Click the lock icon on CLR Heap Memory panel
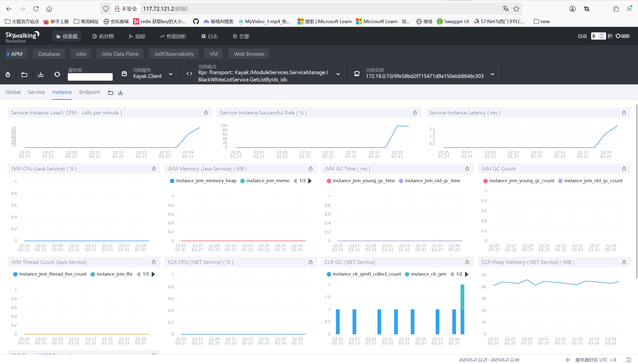638x364 pixels. [x=624, y=262]
